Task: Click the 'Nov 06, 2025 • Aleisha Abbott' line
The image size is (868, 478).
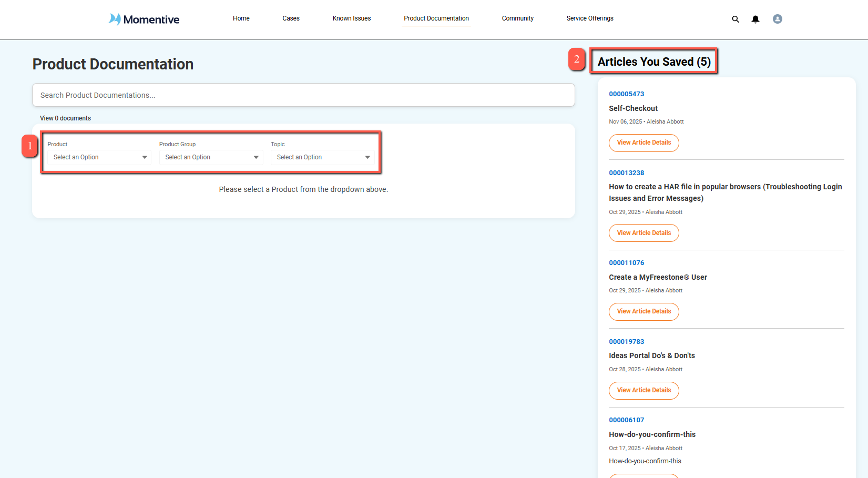Action: pos(647,122)
